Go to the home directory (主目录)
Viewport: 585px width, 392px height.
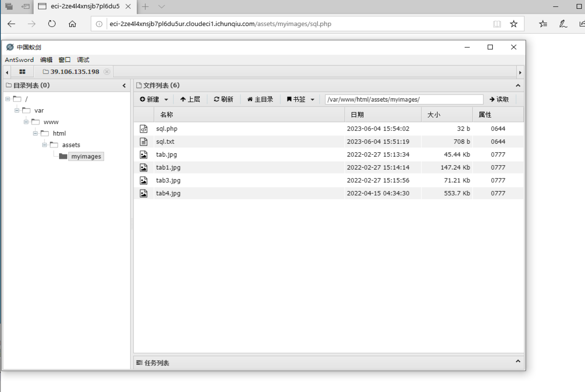(260, 99)
